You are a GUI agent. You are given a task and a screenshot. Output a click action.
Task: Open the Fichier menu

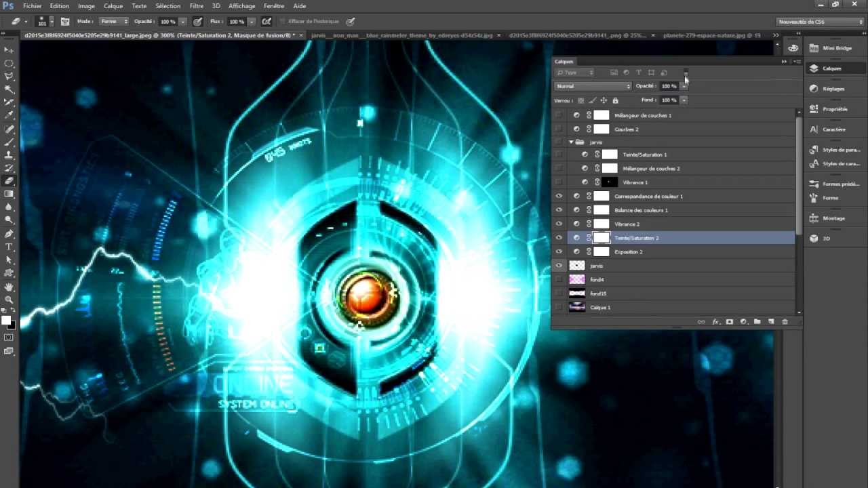32,6
